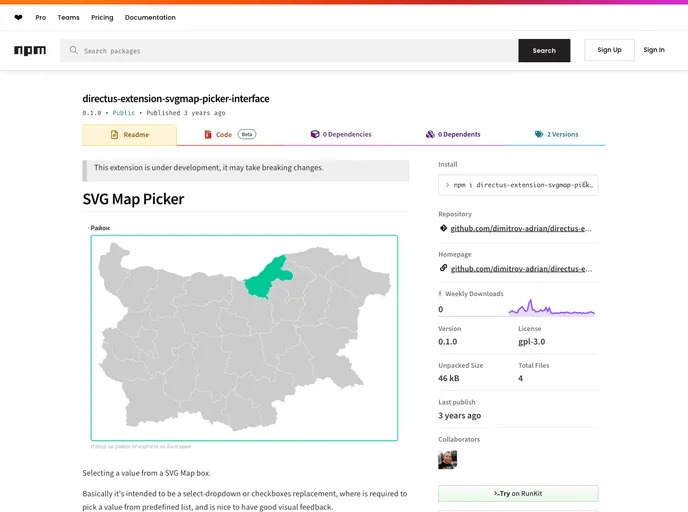688x512 pixels.
Task: Click the weekly downloads sparkline chart
Action: [552, 308]
